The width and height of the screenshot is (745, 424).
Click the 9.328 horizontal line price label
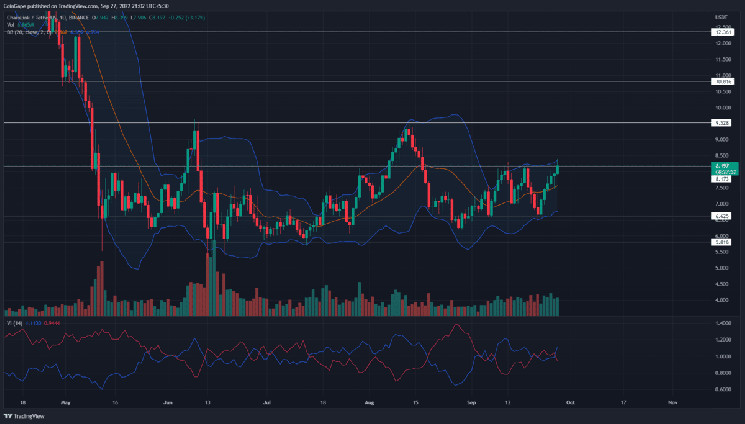(x=723, y=123)
